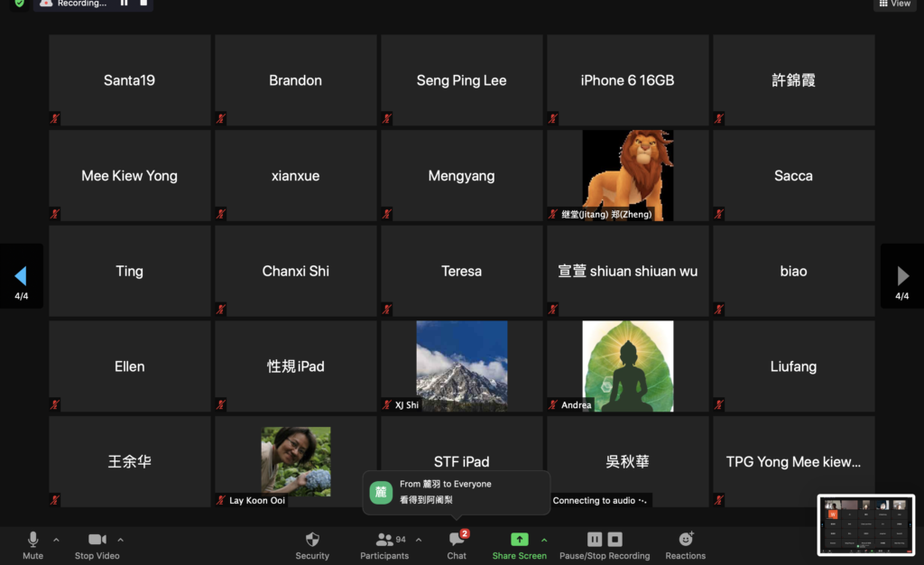The image size is (924, 565).
Task: Stop your video camera
Action: (97, 545)
